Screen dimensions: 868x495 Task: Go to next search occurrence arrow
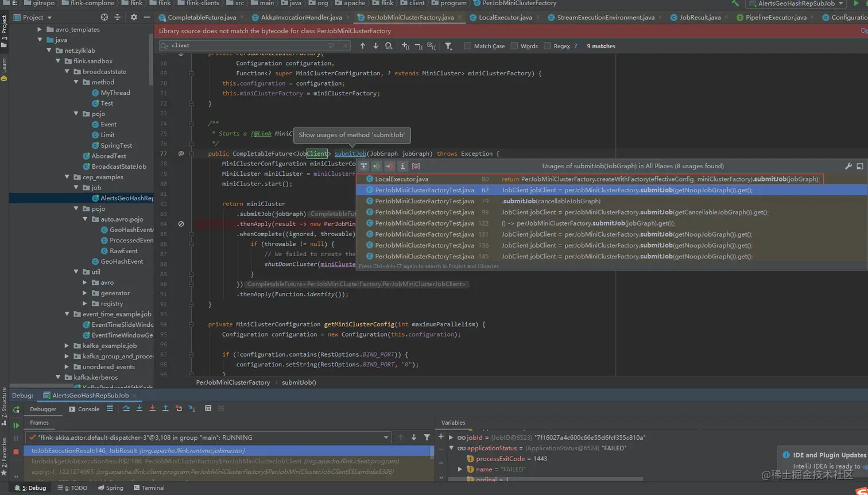click(x=375, y=46)
